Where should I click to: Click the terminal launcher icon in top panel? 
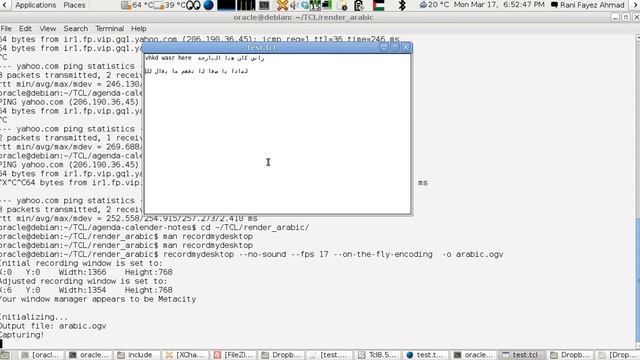point(264,5)
